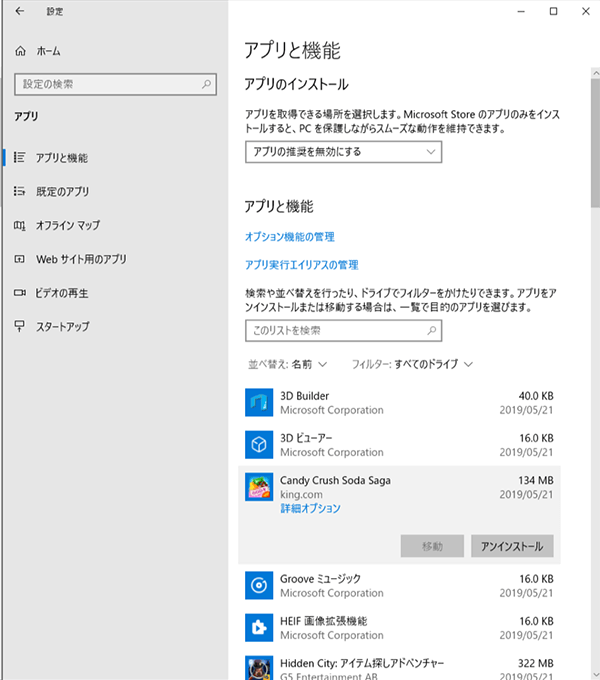Click the 40.0 KB size value
The image size is (600, 680).
536,396
